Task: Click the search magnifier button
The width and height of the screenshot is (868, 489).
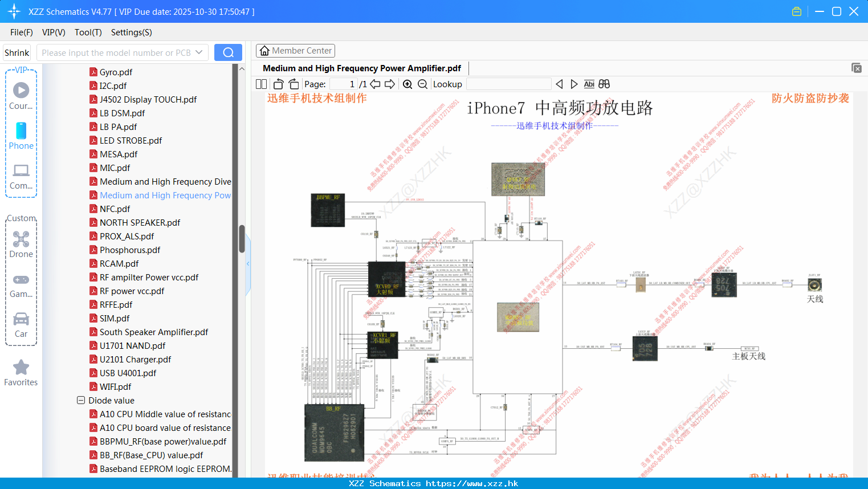Action: point(228,52)
